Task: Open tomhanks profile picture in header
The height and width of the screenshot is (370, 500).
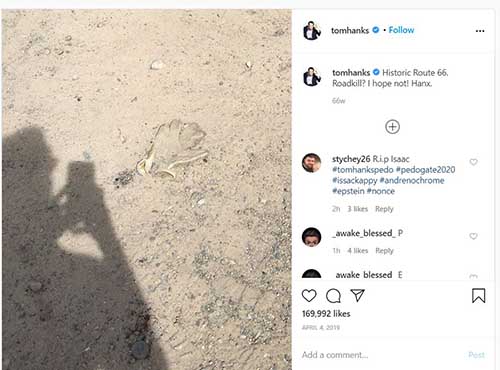Action: (312, 31)
